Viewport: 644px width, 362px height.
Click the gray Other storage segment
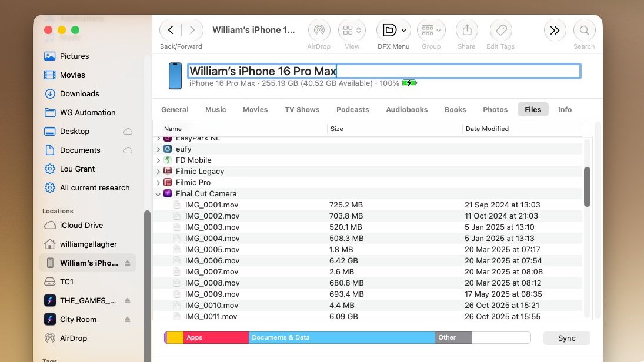click(453, 337)
